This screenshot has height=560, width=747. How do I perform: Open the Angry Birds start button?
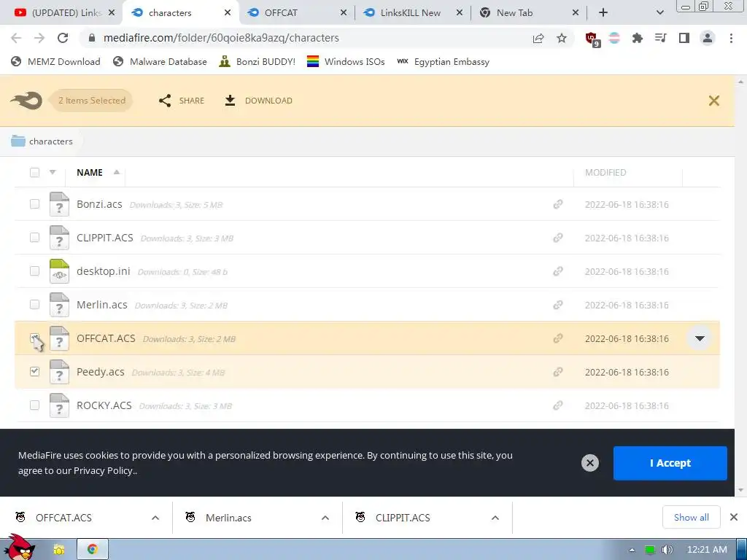[x=19, y=548]
